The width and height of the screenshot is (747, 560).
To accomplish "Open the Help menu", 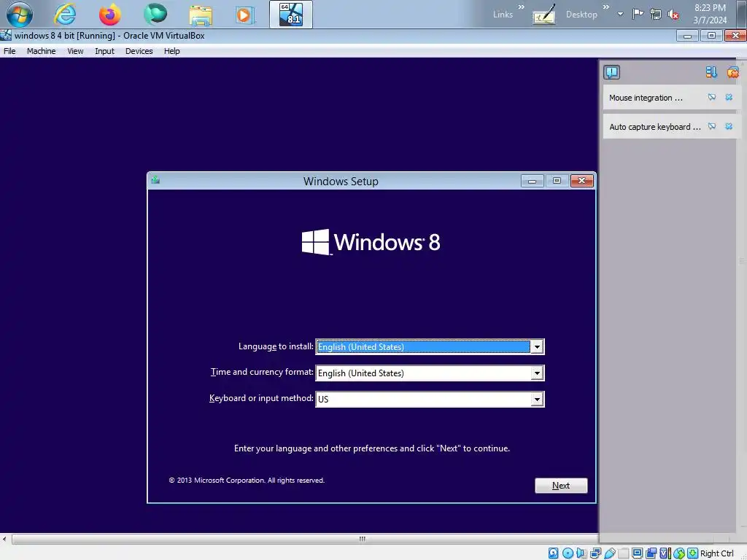I will coord(171,51).
